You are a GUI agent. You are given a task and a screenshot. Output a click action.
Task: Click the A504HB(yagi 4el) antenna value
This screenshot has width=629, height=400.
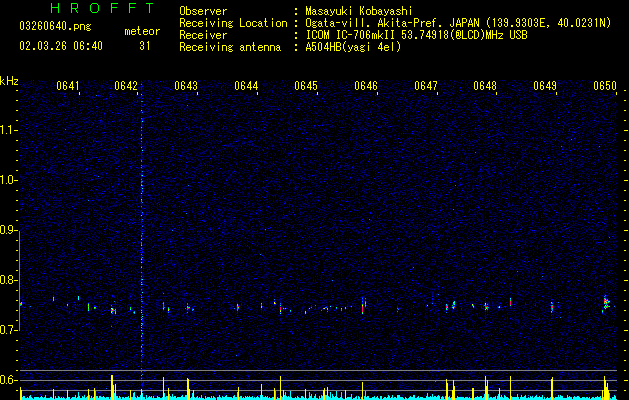point(353,47)
